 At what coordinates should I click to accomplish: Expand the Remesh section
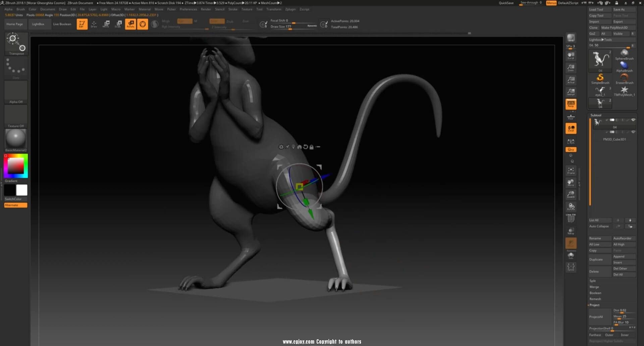click(595, 299)
